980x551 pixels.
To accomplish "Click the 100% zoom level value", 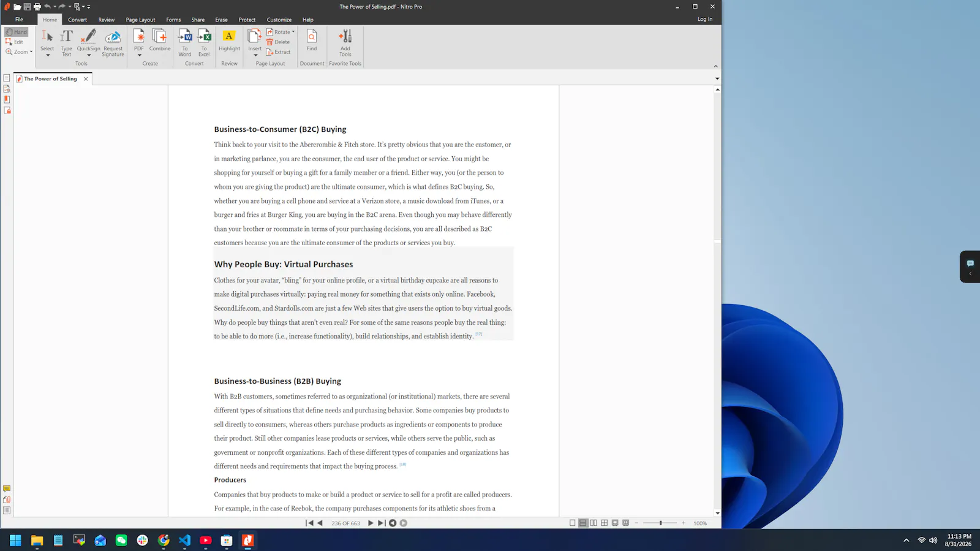I will point(700,523).
